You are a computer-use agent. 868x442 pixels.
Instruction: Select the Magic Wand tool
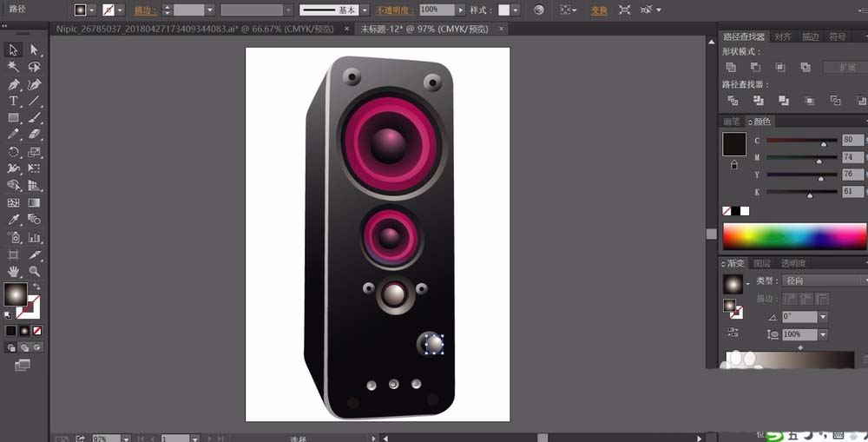pos(13,67)
